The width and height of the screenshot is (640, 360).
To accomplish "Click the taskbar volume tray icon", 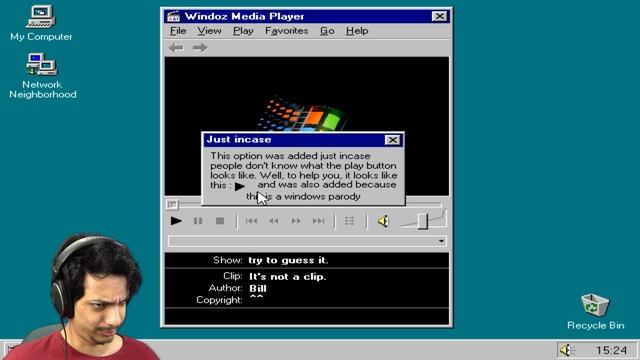I will click(566, 350).
